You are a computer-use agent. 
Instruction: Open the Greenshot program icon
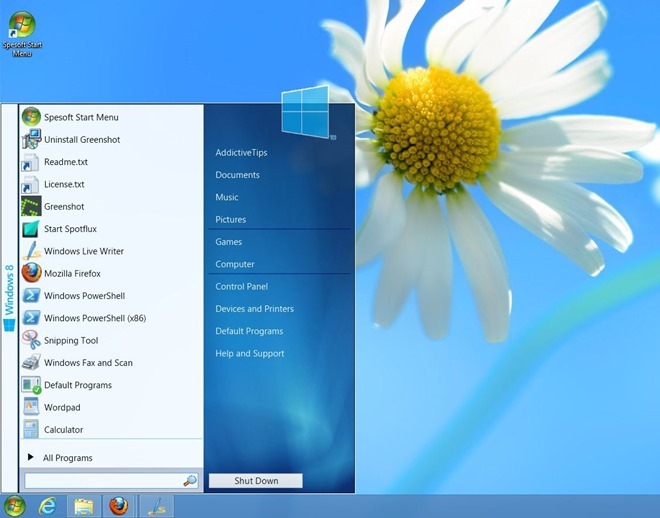click(31, 207)
